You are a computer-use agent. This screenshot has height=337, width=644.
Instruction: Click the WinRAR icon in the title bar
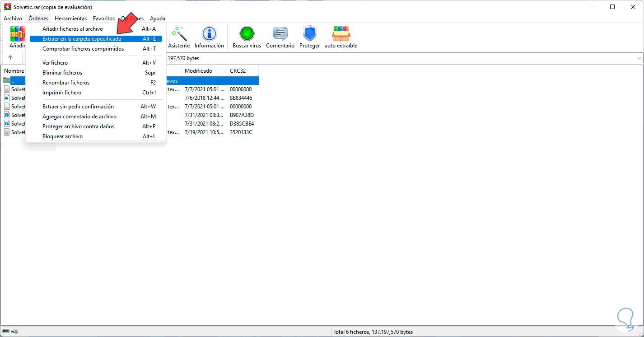[x=8, y=7]
